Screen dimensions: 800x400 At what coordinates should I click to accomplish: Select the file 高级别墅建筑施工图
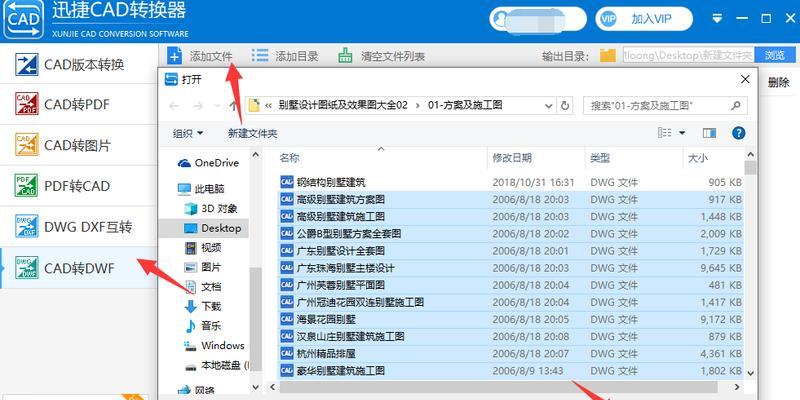[510, 217]
